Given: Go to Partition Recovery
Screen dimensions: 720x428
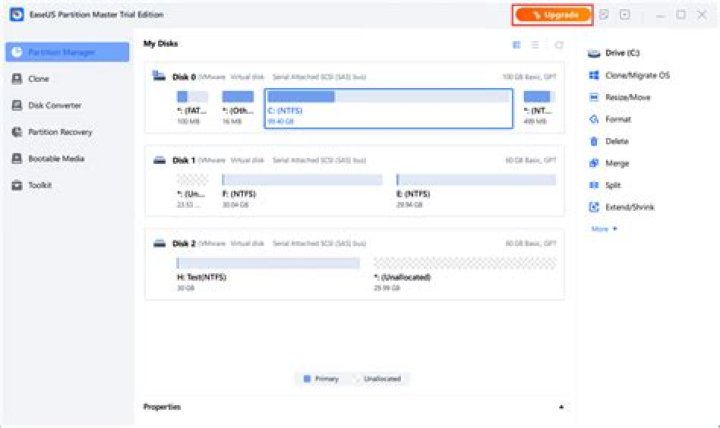Looking at the screenshot, I should pyautogui.click(x=60, y=132).
